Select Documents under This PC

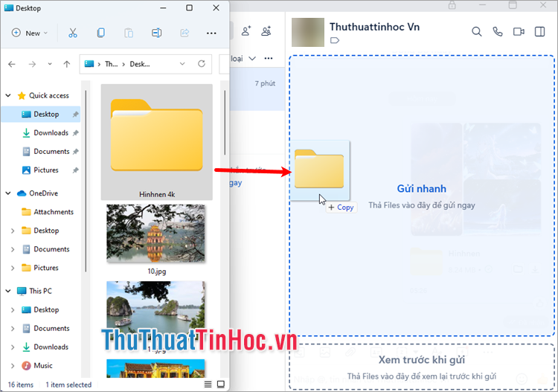coord(45,328)
